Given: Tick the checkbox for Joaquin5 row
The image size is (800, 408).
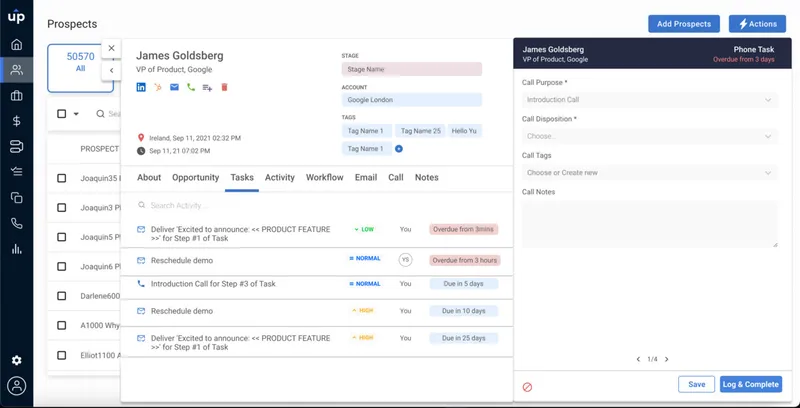Looking at the screenshot, I should (62, 237).
